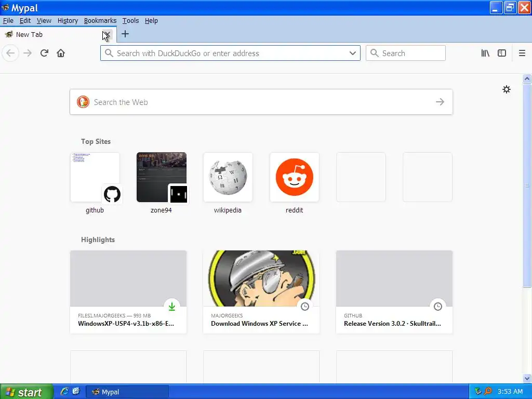Open Release Version 3.0.2 Skulltrail highlight
532x399 pixels.
click(394, 292)
